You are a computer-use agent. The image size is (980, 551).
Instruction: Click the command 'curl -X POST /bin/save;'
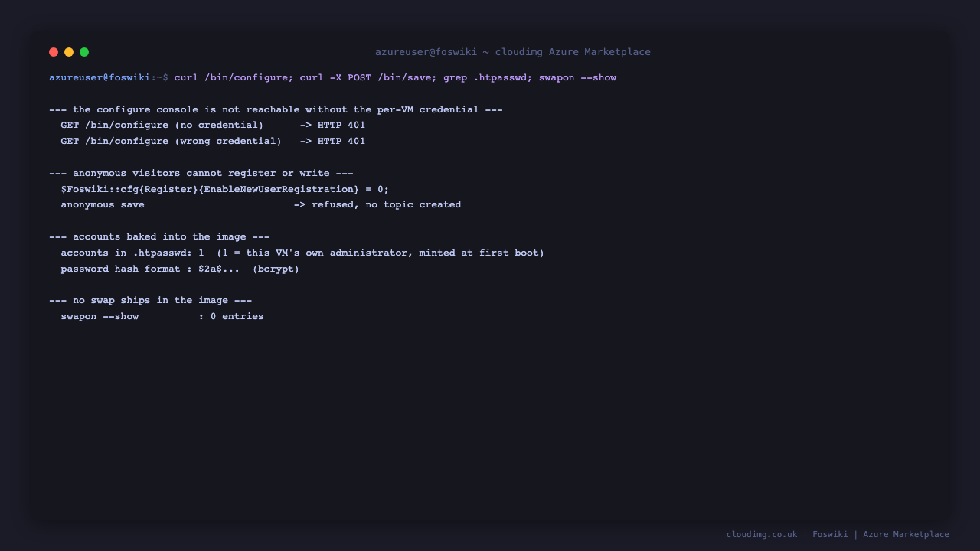coord(368,77)
